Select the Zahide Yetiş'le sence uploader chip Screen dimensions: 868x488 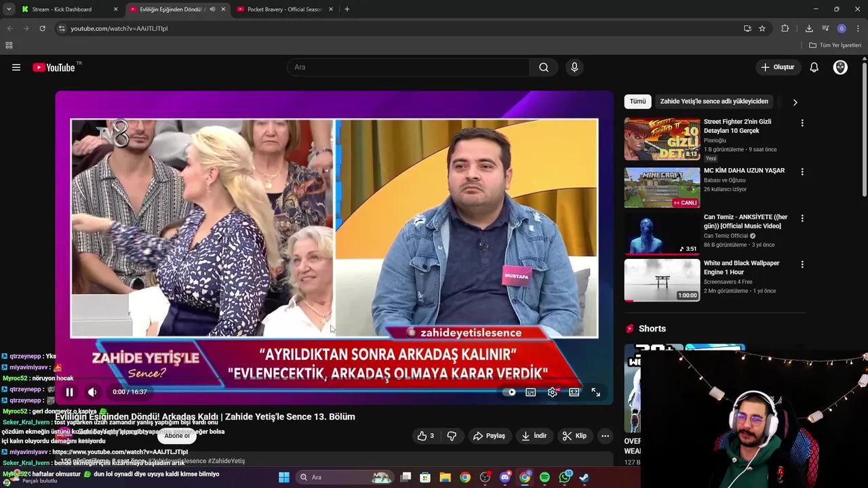coord(714,102)
